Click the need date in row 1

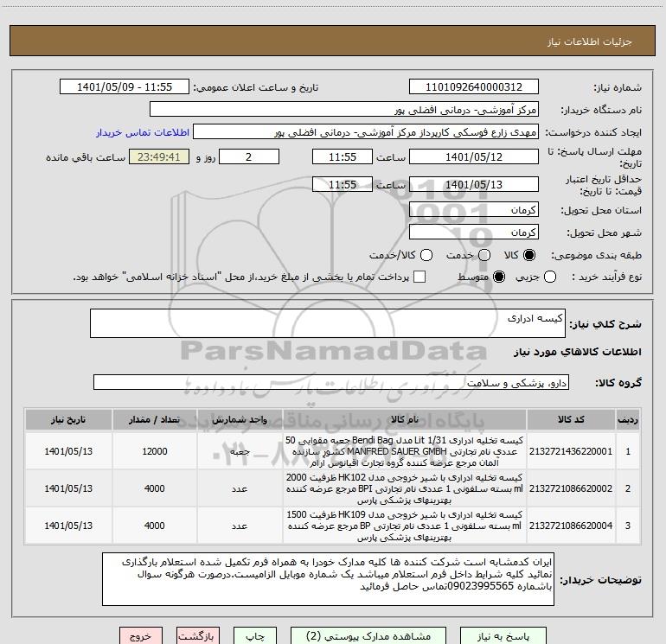click(x=68, y=451)
